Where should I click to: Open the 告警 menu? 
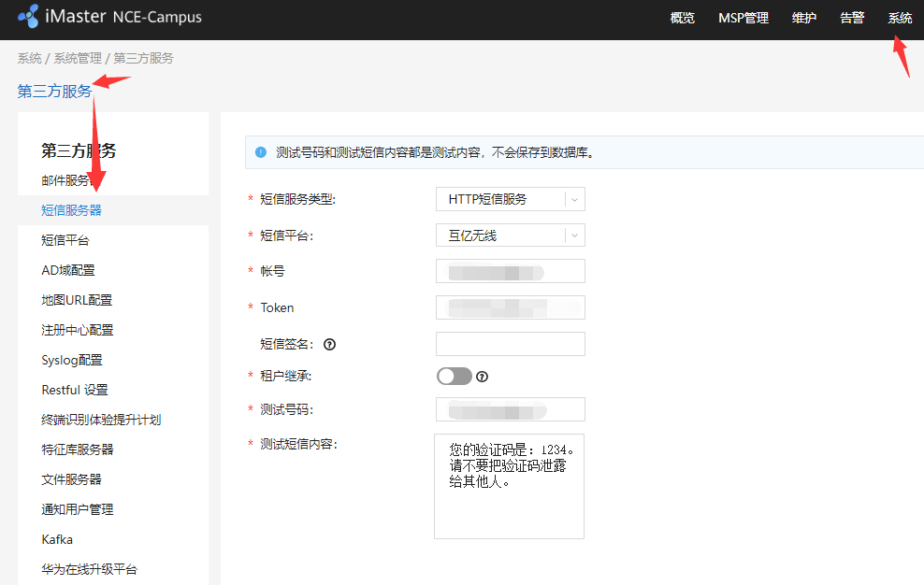click(851, 18)
